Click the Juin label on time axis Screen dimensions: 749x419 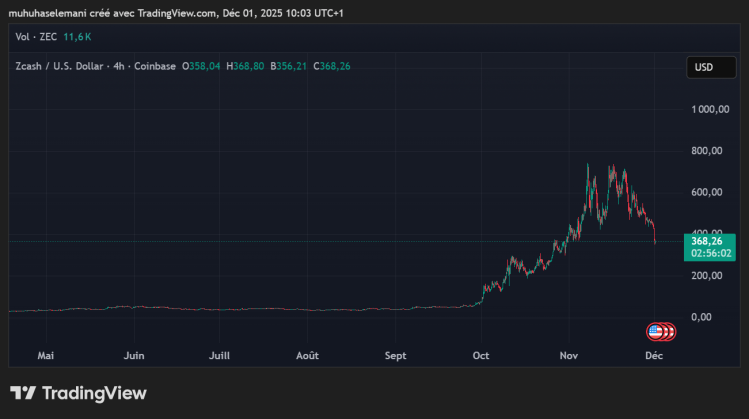pyautogui.click(x=134, y=356)
